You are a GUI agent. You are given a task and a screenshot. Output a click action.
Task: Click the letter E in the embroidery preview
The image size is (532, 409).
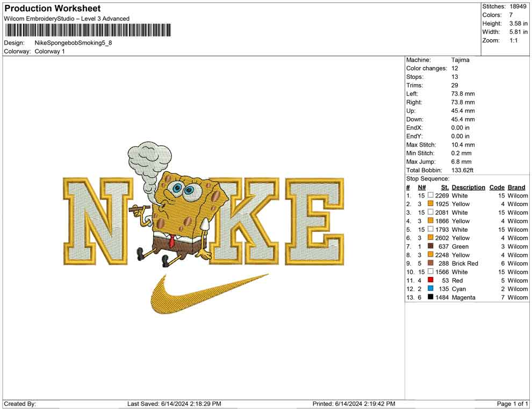click(314, 221)
